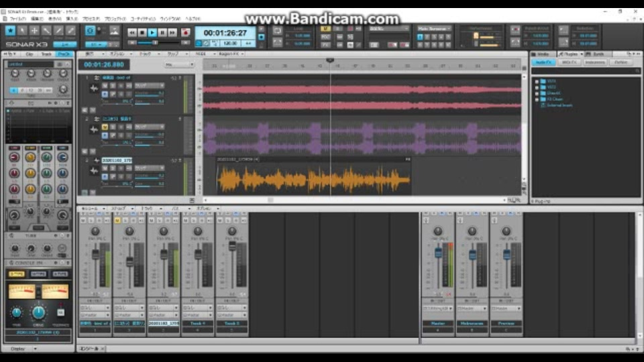Stop playback with the Stop button

142,32
